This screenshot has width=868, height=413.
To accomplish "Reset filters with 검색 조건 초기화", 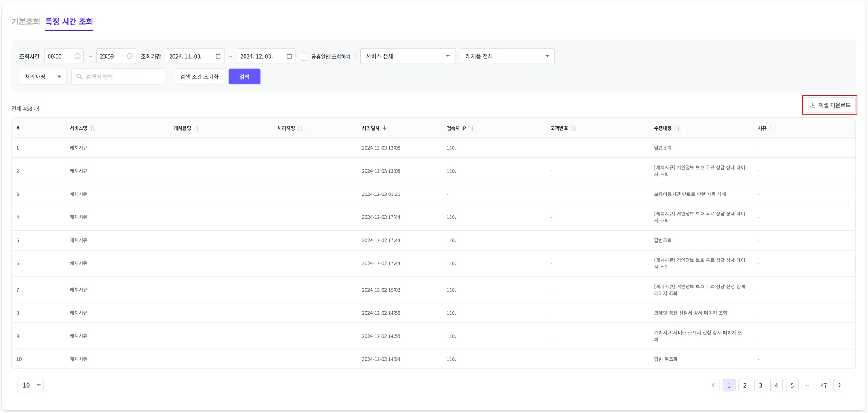I will (200, 77).
